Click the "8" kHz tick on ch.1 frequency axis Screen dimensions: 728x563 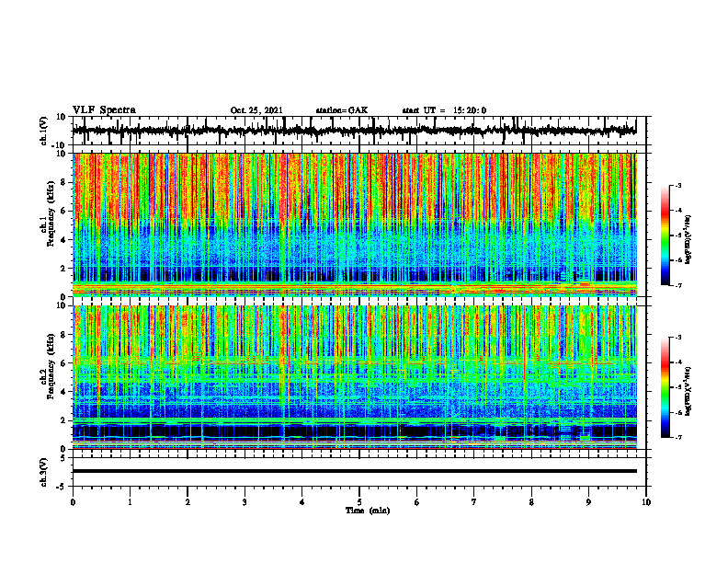coord(64,182)
